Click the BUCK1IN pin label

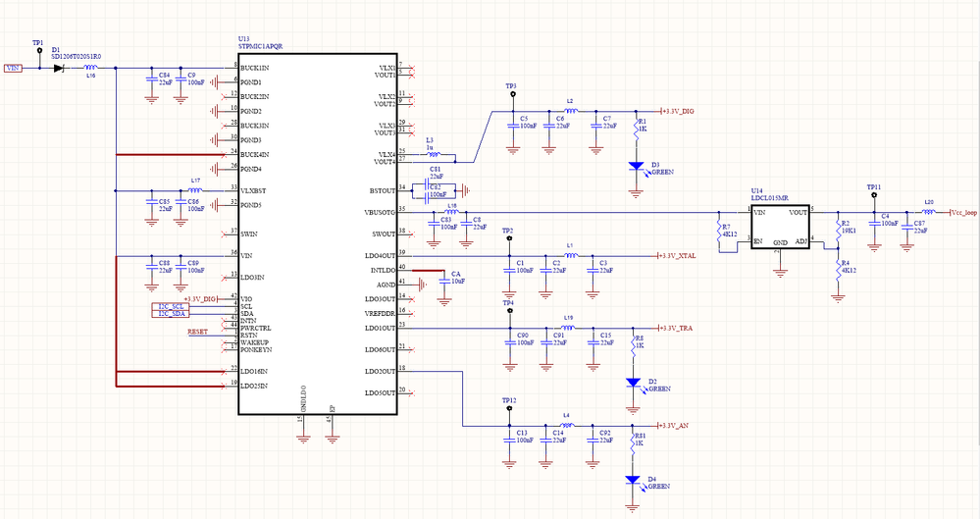[x=255, y=68]
